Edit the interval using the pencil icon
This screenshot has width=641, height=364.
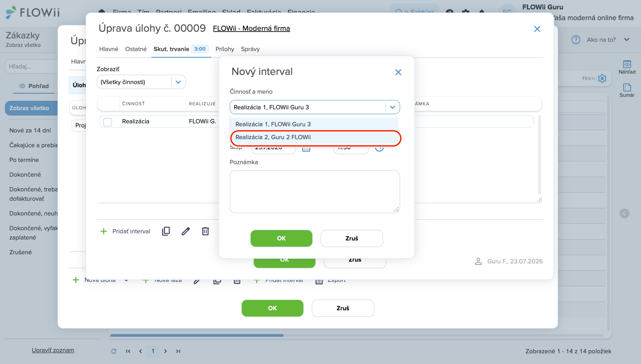click(x=186, y=231)
